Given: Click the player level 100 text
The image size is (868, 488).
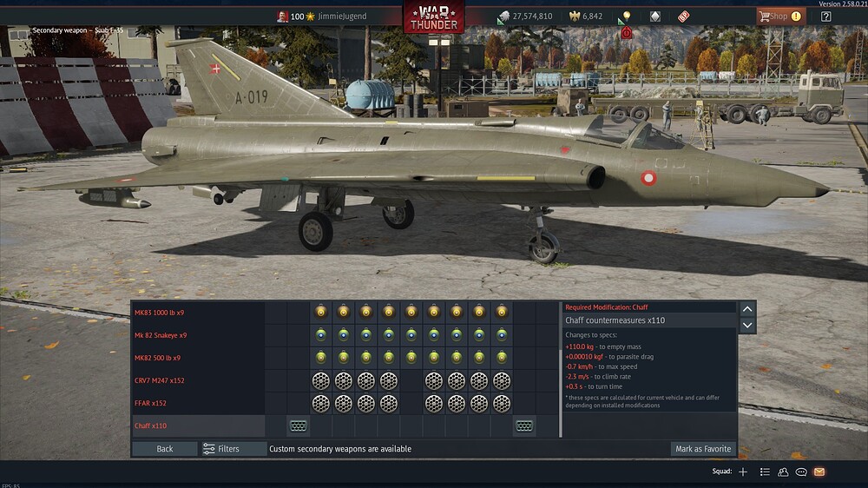Looking at the screenshot, I should (x=297, y=16).
